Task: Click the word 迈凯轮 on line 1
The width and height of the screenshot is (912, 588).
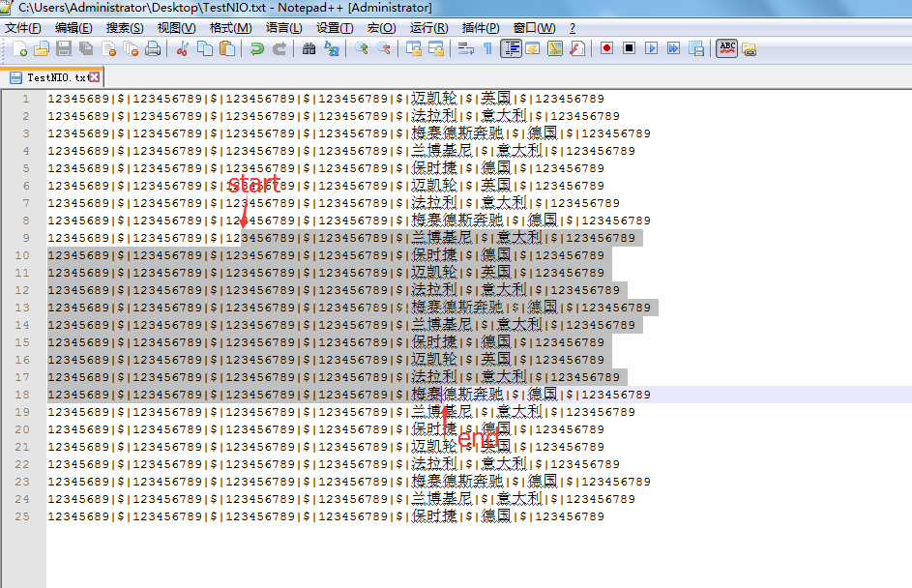Action: (x=434, y=99)
